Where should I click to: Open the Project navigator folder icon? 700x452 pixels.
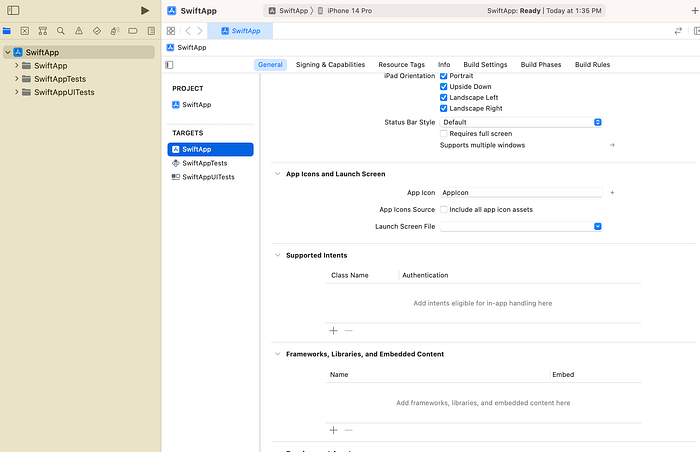7,31
